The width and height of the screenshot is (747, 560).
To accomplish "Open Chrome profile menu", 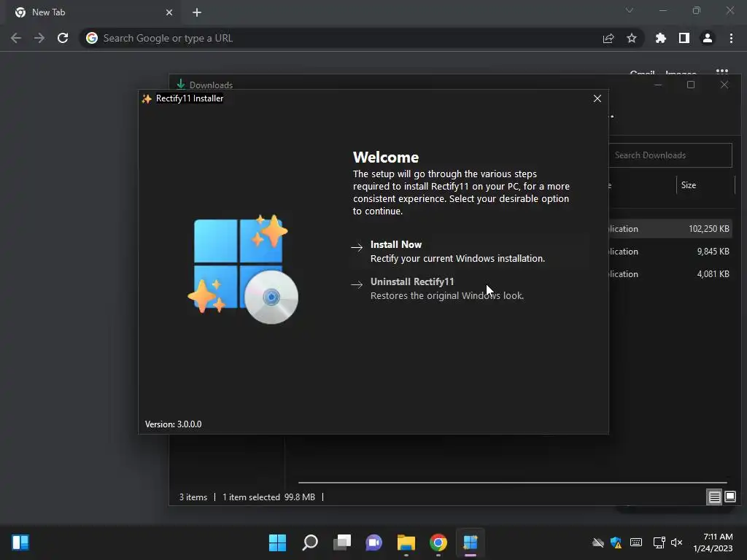I will pyautogui.click(x=708, y=38).
